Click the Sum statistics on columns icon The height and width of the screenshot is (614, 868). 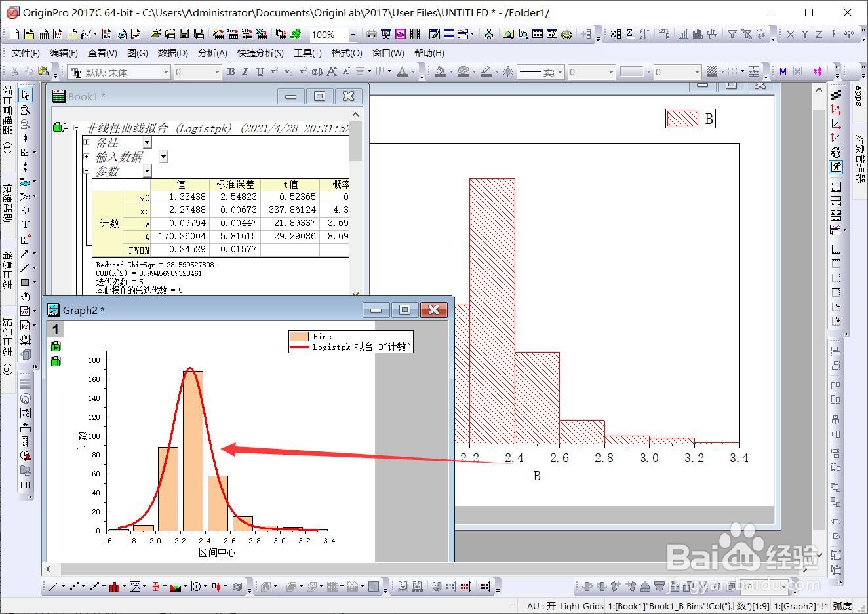616,35
